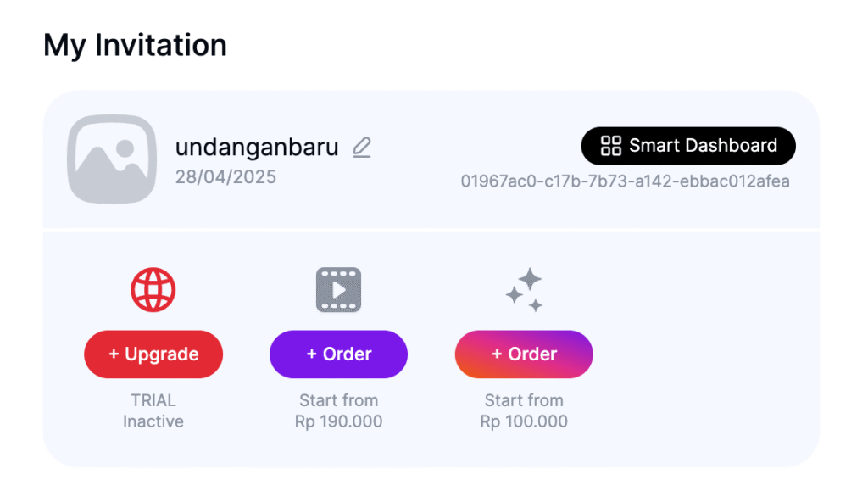Image resolution: width=868 pixels, height=491 pixels.
Task: Click Start from text under video order
Action: point(339,400)
